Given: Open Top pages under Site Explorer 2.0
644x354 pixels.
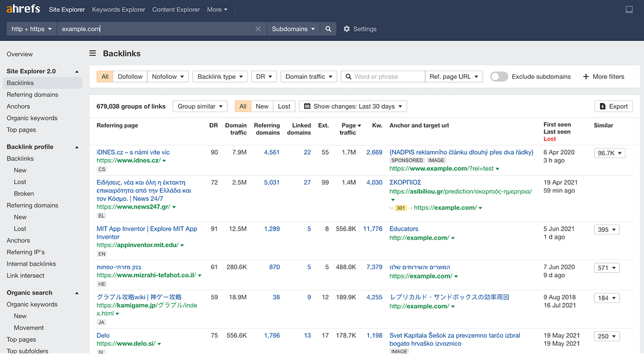Looking at the screenshot, I should (21, 130).
